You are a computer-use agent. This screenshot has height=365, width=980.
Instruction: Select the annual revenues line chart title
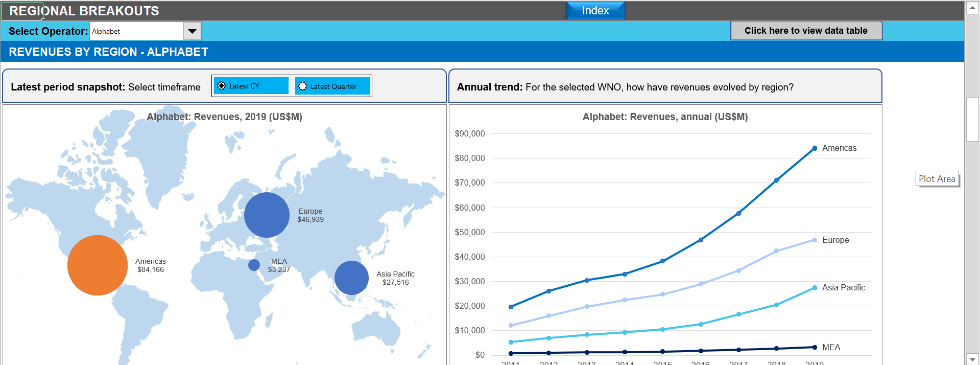(x=665, y=117)
